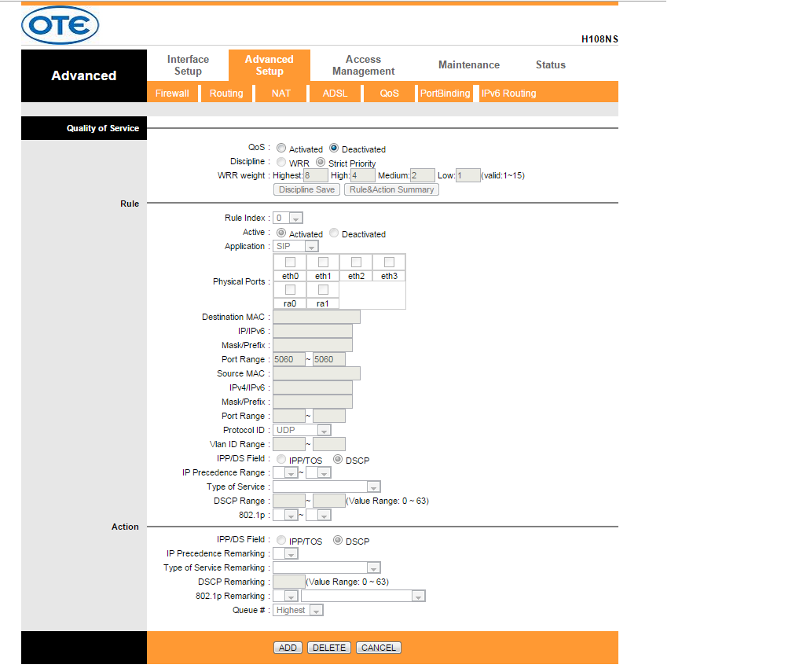Open the PortBinding submenu

click(x=445, y=94)
